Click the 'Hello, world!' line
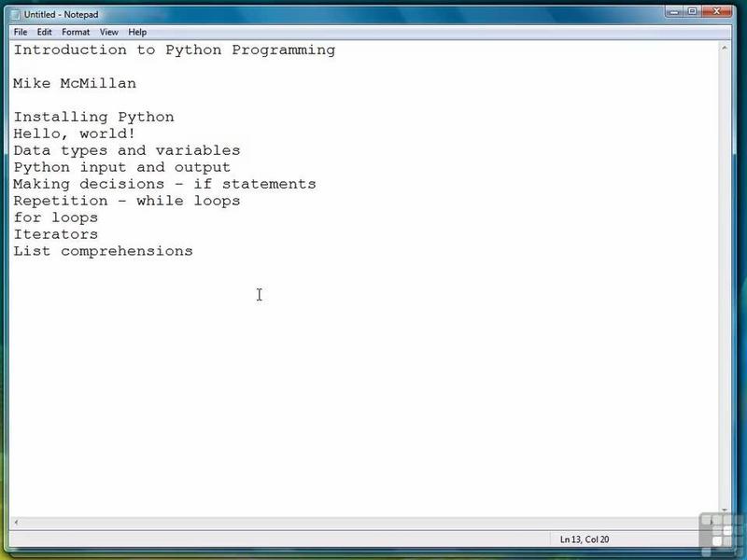This screenshot has width=747, height=560. coord(75,133)
